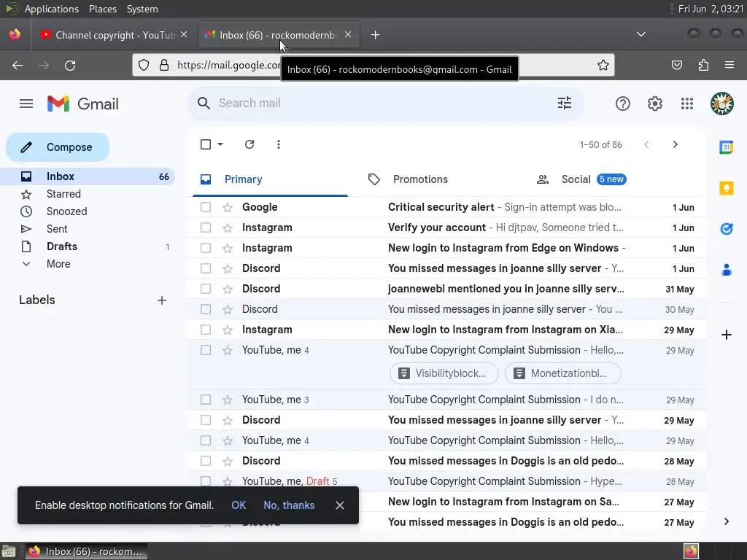747x560 pixels.
Task: Go to the next page of messages
Action: pyautogui.click(x=675, y=144)
